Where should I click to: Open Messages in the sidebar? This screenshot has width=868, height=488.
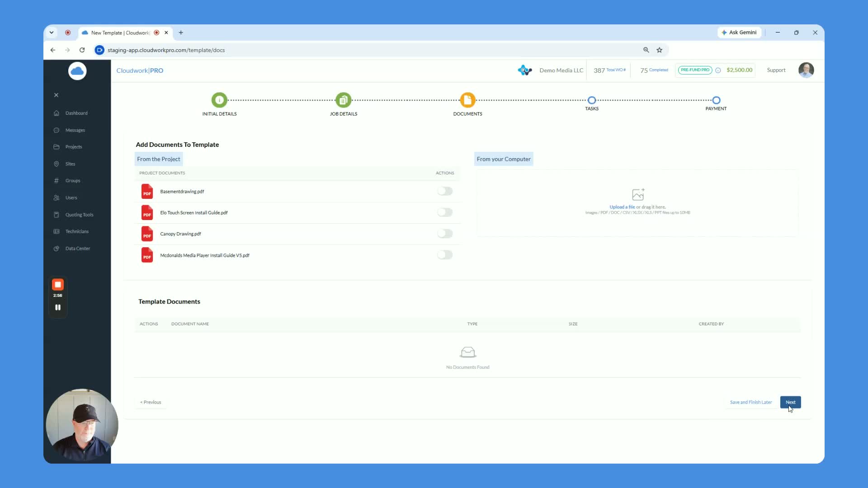[75, 130]
